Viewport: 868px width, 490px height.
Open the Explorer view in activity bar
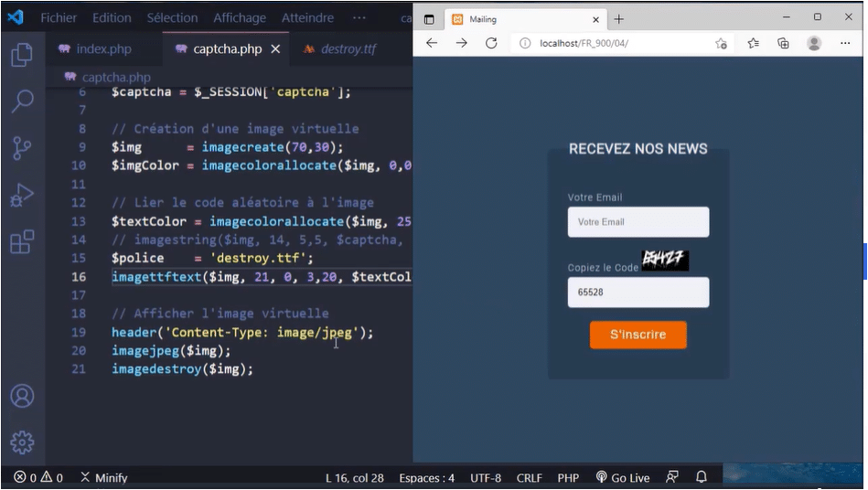pos(22,55)
